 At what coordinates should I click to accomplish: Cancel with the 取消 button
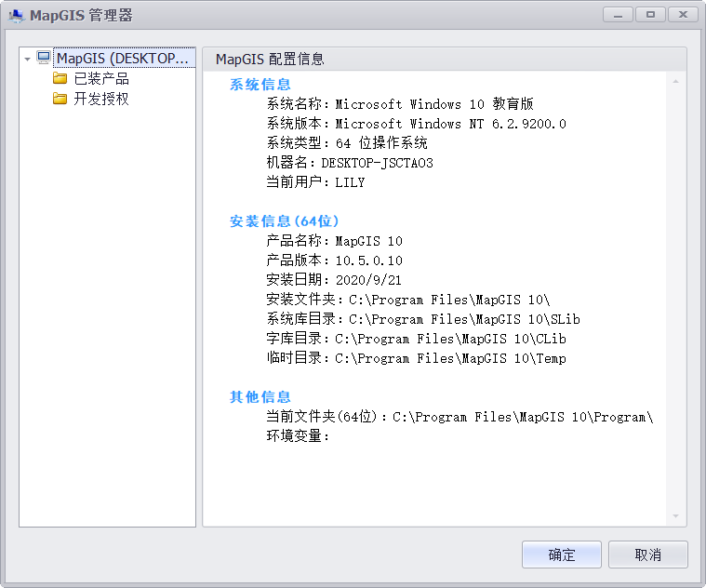[648, 555]
